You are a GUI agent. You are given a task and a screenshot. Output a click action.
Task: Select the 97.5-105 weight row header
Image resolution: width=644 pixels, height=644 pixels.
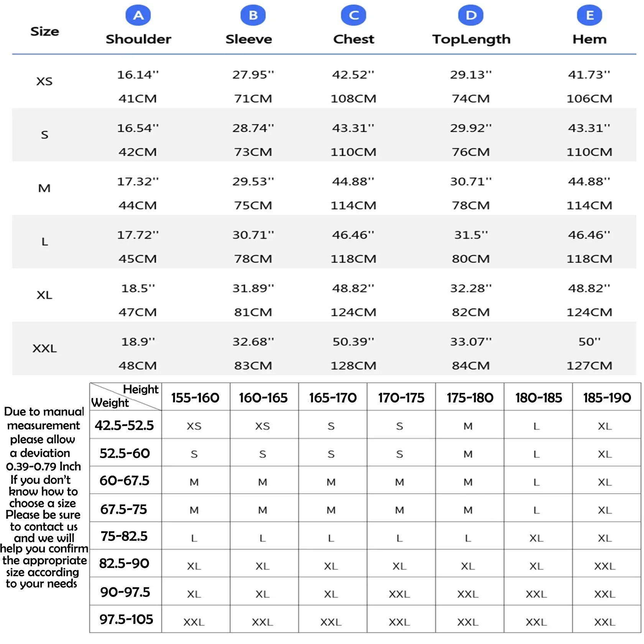[x=126, y=619]
